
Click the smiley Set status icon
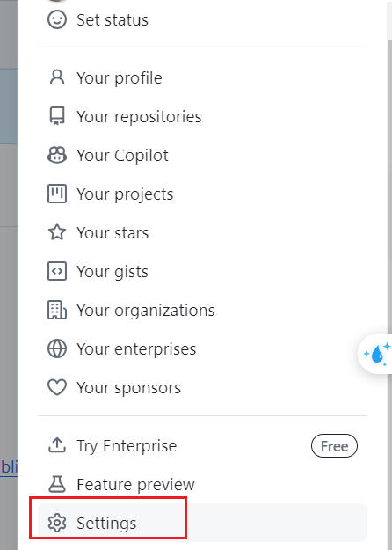coord(57,19)
